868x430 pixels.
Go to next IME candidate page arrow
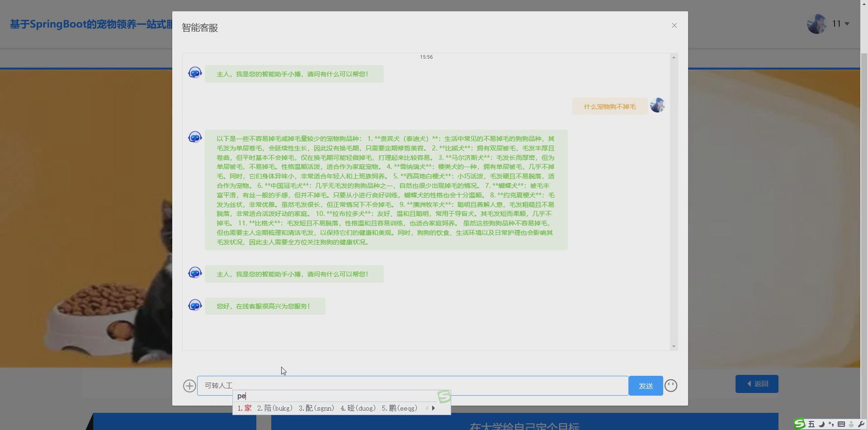(434, 408)
